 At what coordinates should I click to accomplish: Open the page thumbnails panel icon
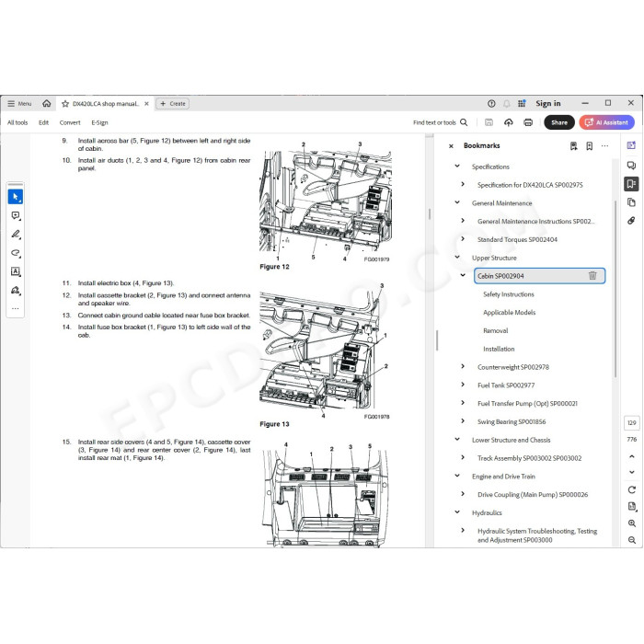tap(631, 202)
